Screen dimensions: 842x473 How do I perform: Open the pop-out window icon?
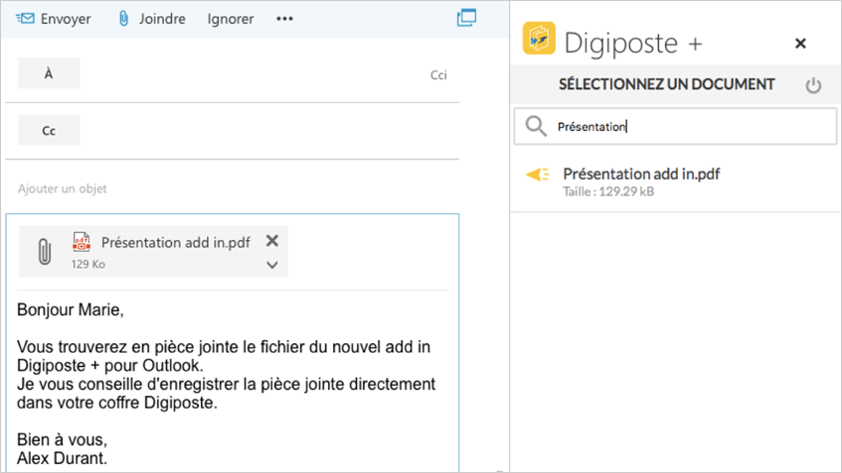click(466, 18)
